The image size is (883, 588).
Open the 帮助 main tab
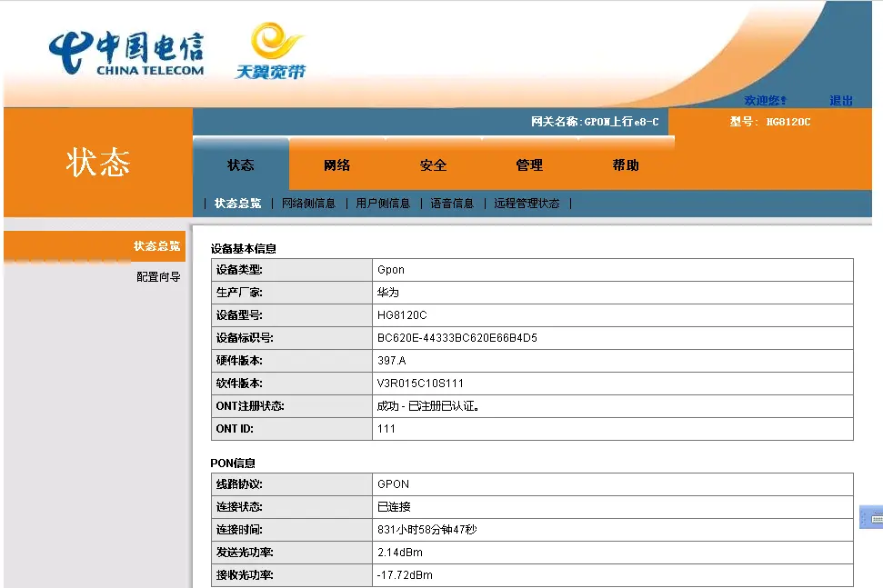626,164
